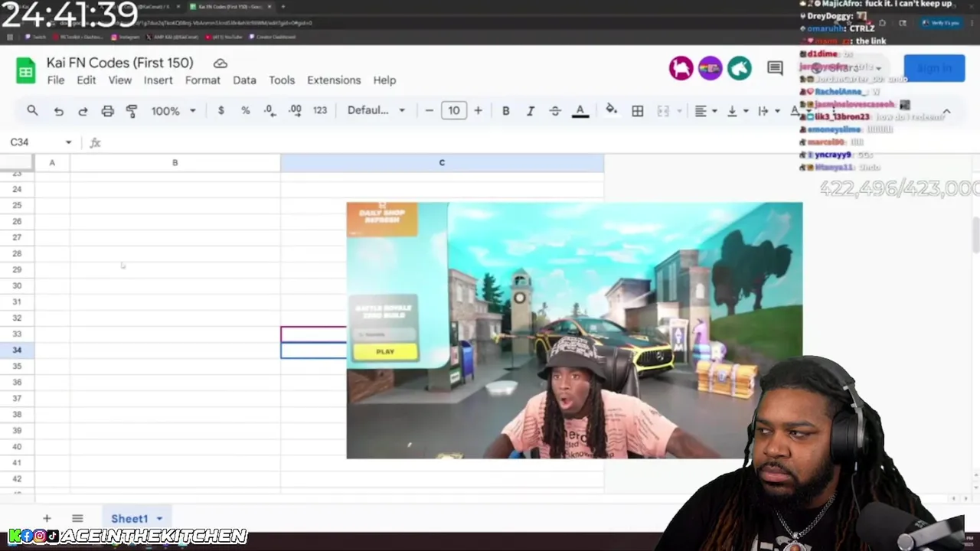The height and width of the screenshot is (551, 980).
Task: Expand the name box C34 dropdown arrow
Action: click(68, 142)
